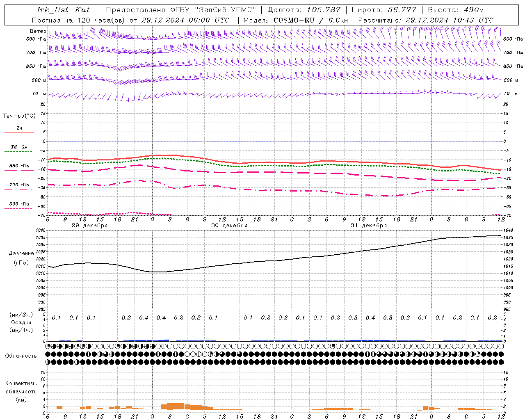Click the (мм/1ч.) precipitation unit label

[x=21, y=330]
